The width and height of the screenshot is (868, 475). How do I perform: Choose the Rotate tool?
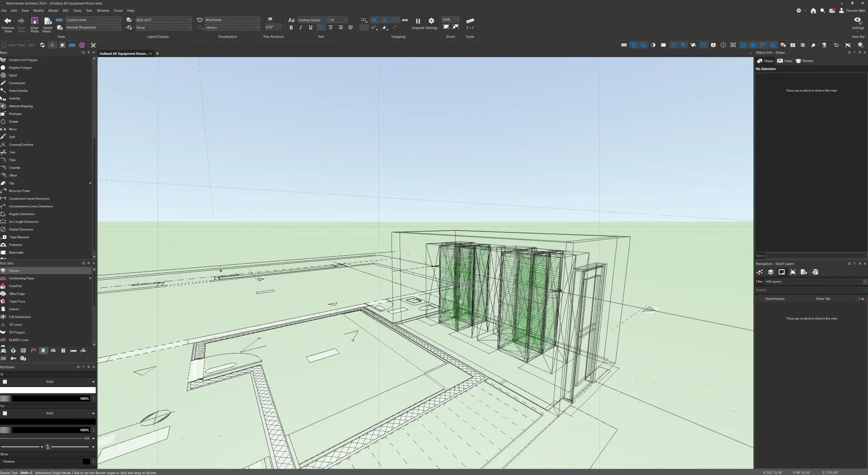pyautogui.click(x=45, y=121)
